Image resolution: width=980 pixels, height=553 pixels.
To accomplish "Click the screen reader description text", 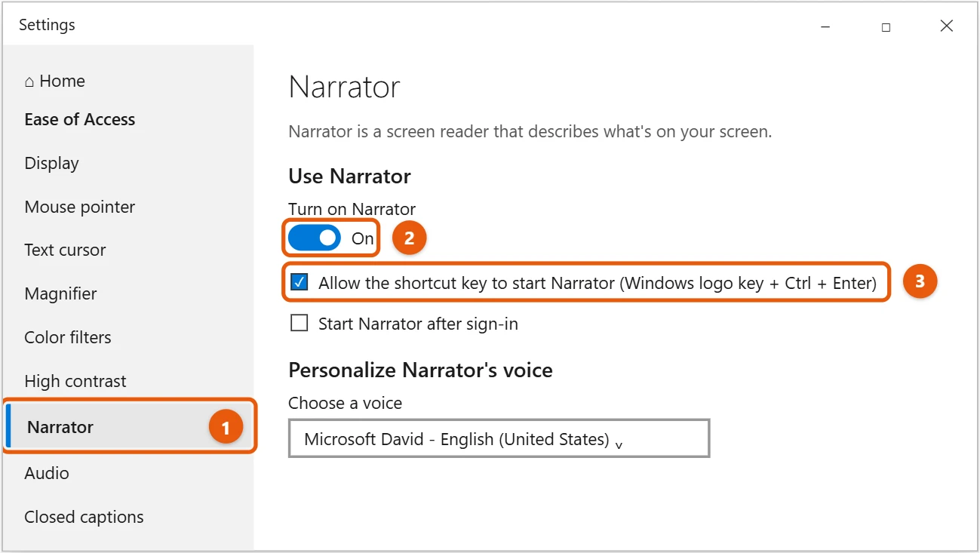I will (x=530, y=132).
